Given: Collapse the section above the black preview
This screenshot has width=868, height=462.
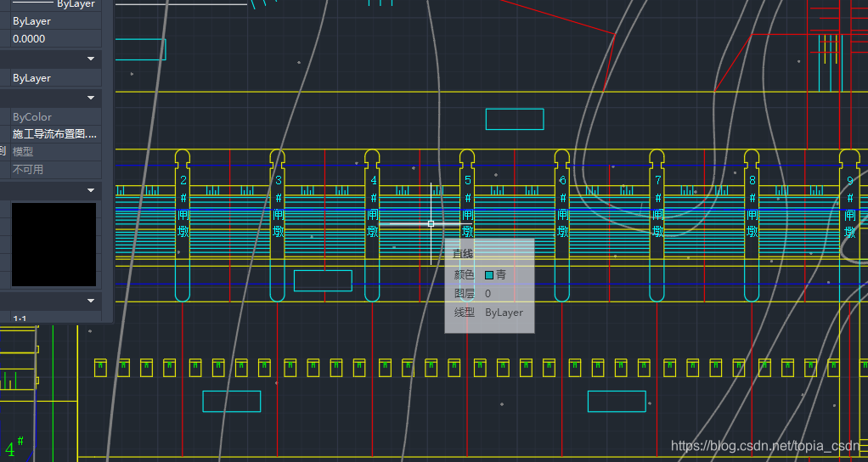Looking at the screenshot, I should point(91,189).
